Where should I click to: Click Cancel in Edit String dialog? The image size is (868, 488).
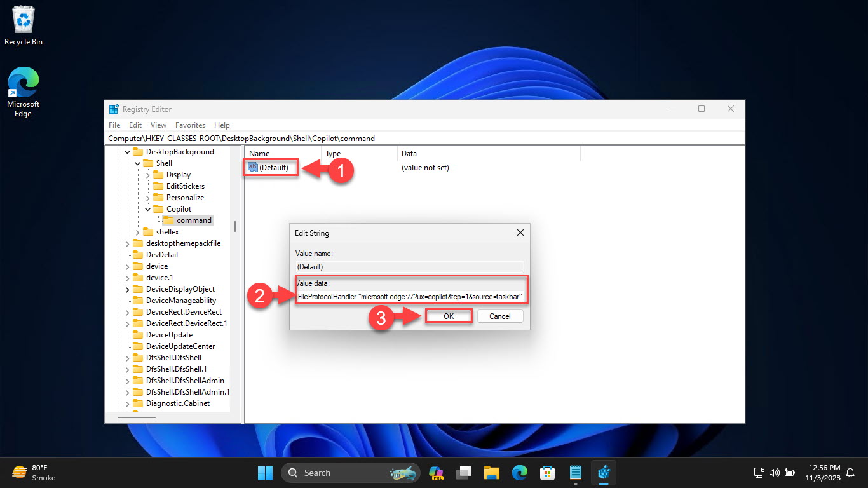tap(499, 316)
